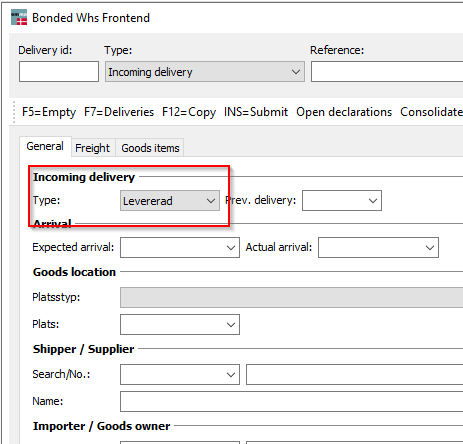Click F5=Empty in the toolbar
This screenshot has height=444, width=463.
(49, 112)
